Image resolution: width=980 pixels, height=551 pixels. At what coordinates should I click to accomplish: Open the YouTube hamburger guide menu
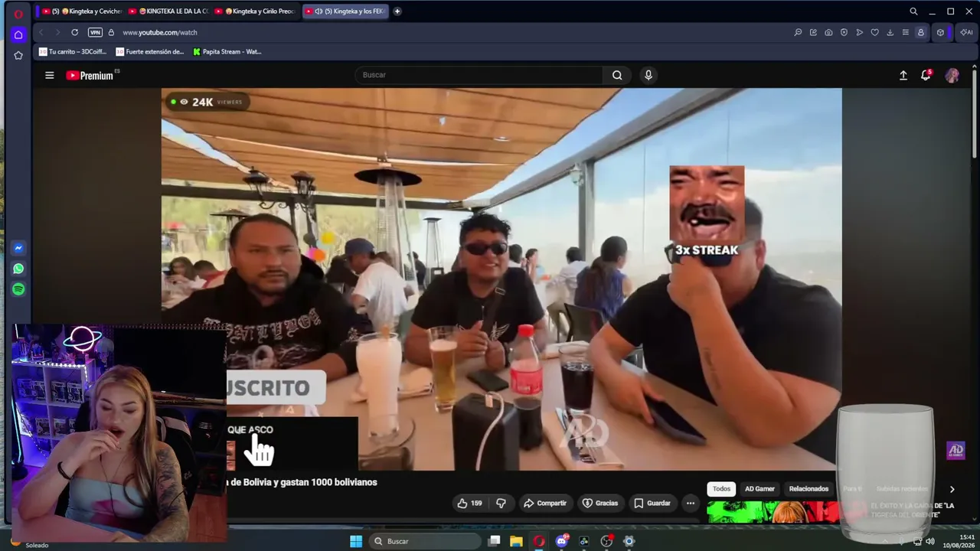tap(50, 75)
